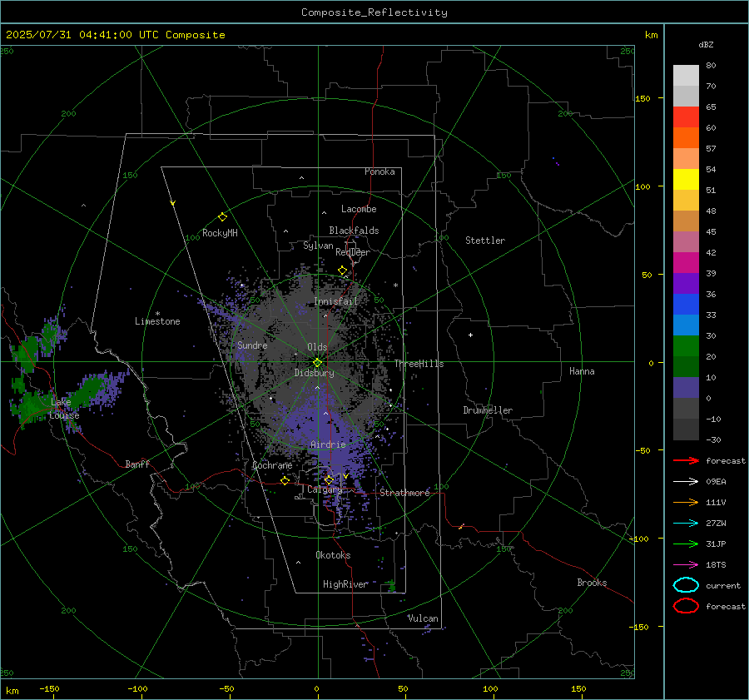Click the Calgary city label
Viewport: 749px width, 700px height.
(325, 489)
